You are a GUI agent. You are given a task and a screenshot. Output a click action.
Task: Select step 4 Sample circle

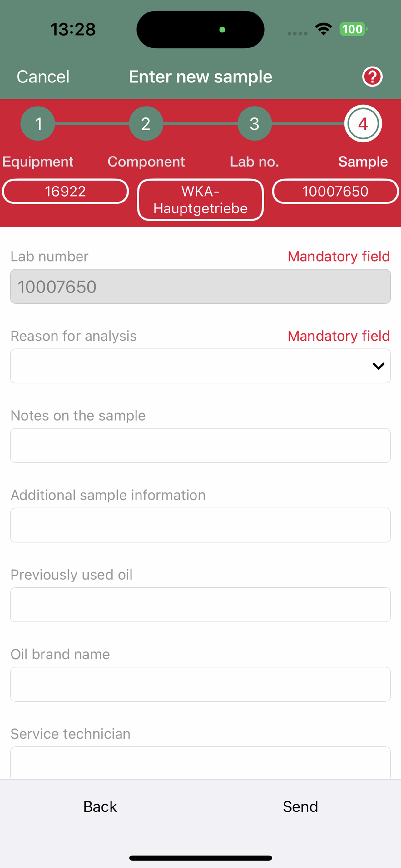pyautogui.click(x=363, y=124)
